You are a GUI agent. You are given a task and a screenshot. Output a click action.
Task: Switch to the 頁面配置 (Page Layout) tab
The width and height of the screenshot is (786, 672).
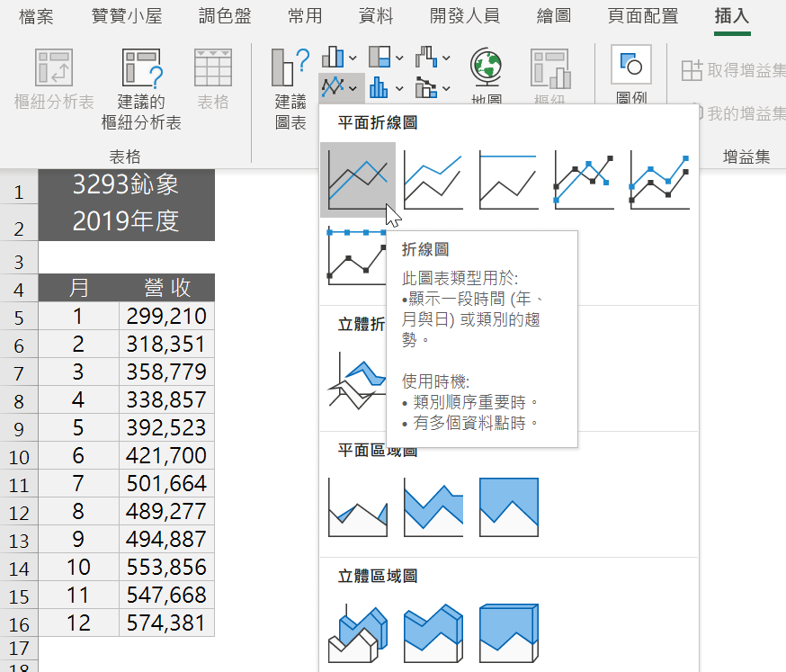coord(643,16)
